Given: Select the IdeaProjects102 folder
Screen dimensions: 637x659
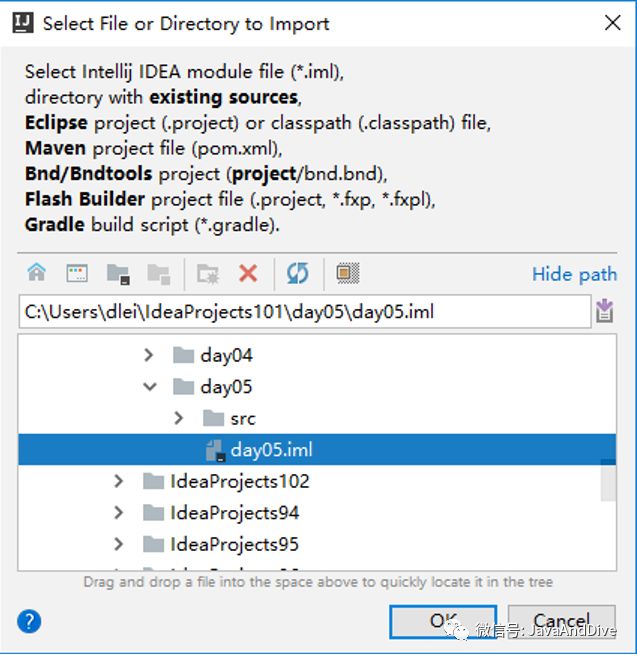Looking at the screenshot, I should (x=240, y=481).
